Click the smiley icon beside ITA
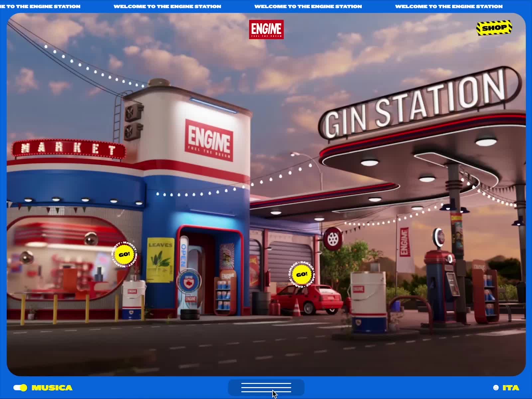 [496, 388]
